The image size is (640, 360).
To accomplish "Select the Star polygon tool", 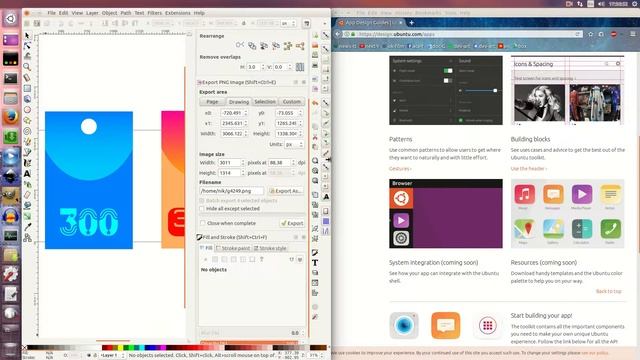I will (27, 120).
